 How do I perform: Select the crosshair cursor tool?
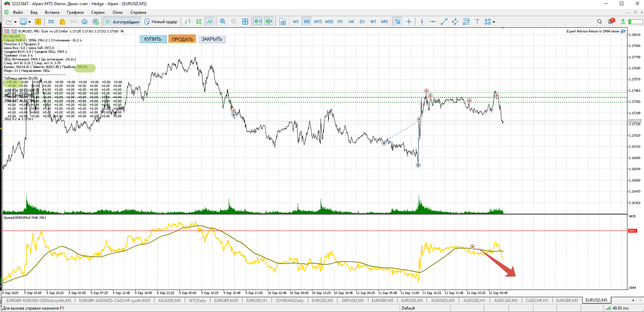pyautogui.click(x=409, y=22)
